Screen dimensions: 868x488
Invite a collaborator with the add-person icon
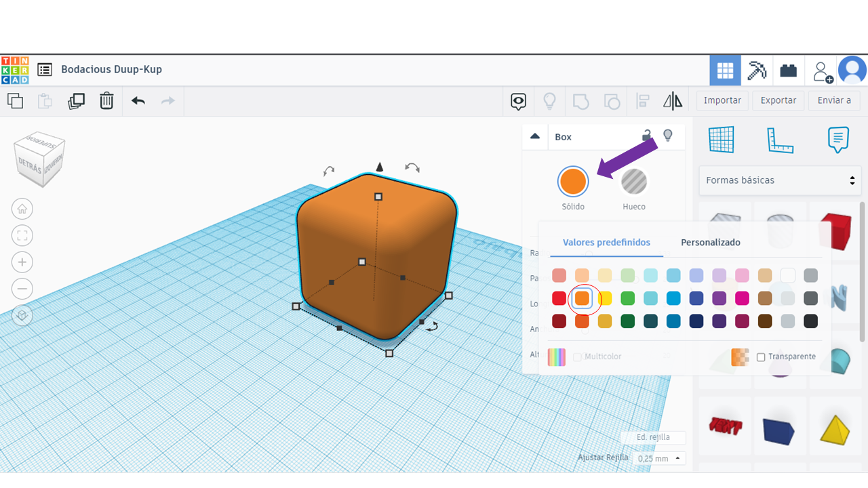tap(822, 70)
